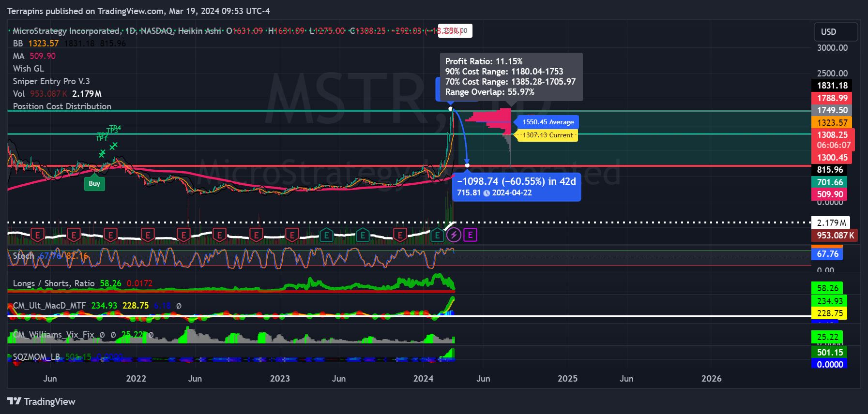
Task: Click the 2026 time axis label
Action: (x=711, y=379)
